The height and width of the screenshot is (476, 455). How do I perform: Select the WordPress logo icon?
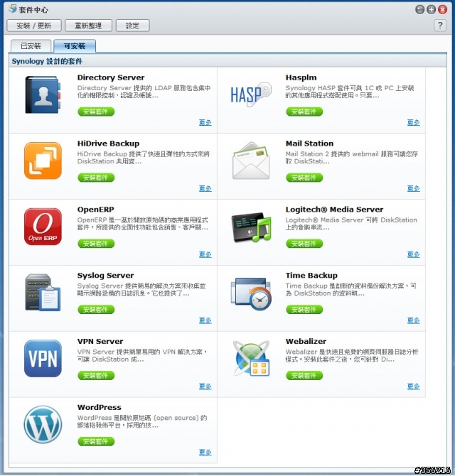pyautogui.click(x=43, y=424)
